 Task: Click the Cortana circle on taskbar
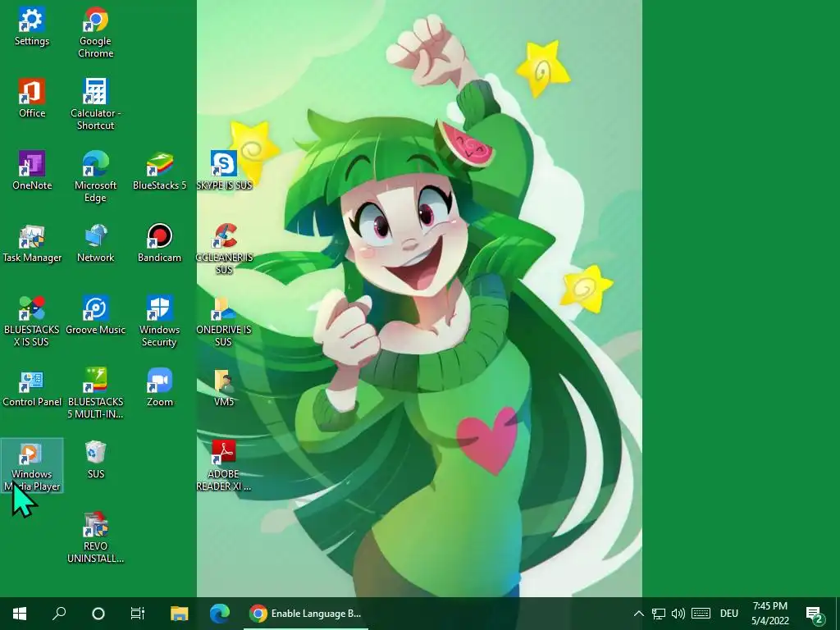pos(98,614)
